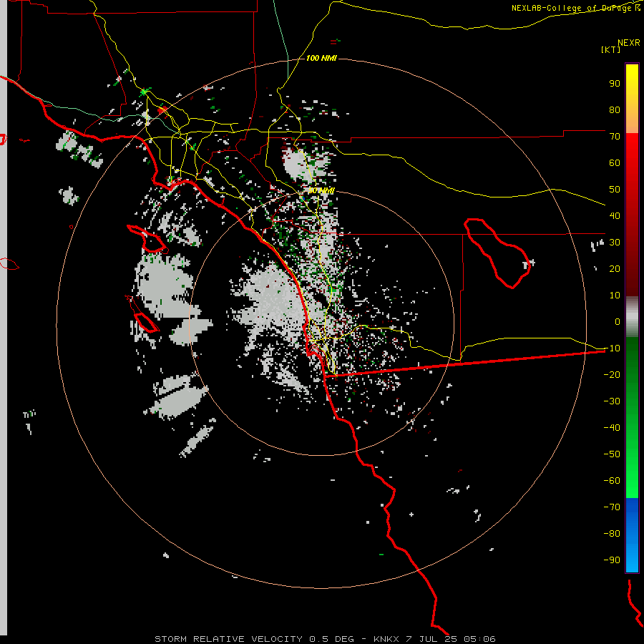Click the 0.5 DEG elevation text
The image size is (644, 644).
pyautogui.click(x=331, y=639)
